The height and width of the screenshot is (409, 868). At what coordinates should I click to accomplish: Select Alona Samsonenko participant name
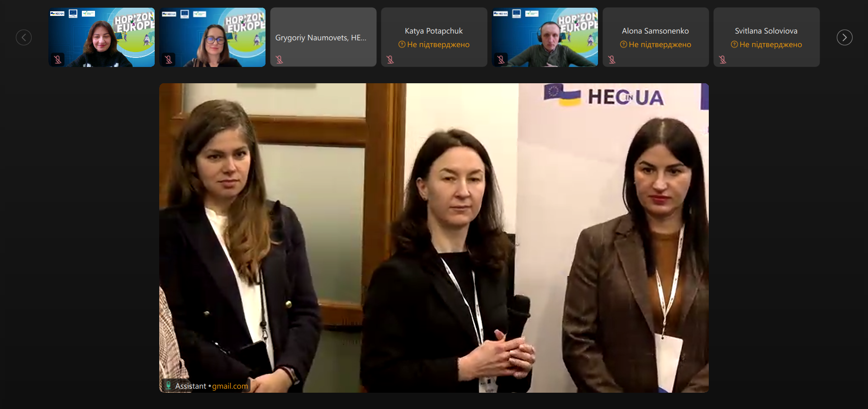pos(655,31)
